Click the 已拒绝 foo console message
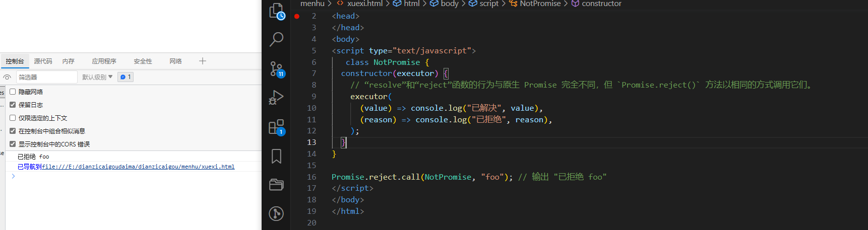This screenshot has width=868, height=230. pos(33,157)
